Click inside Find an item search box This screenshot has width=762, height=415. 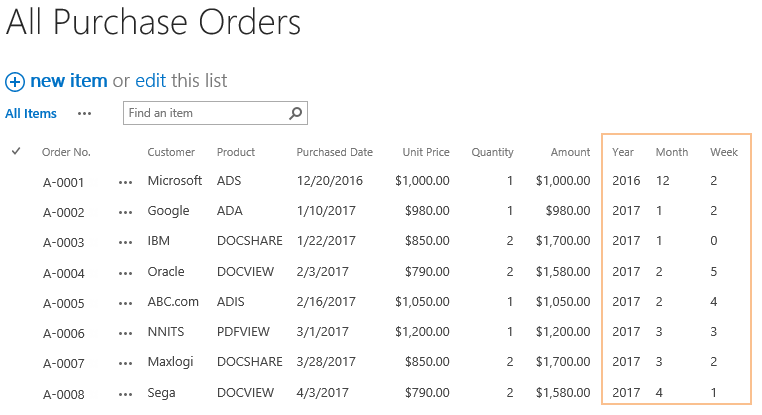pos(206,113)
